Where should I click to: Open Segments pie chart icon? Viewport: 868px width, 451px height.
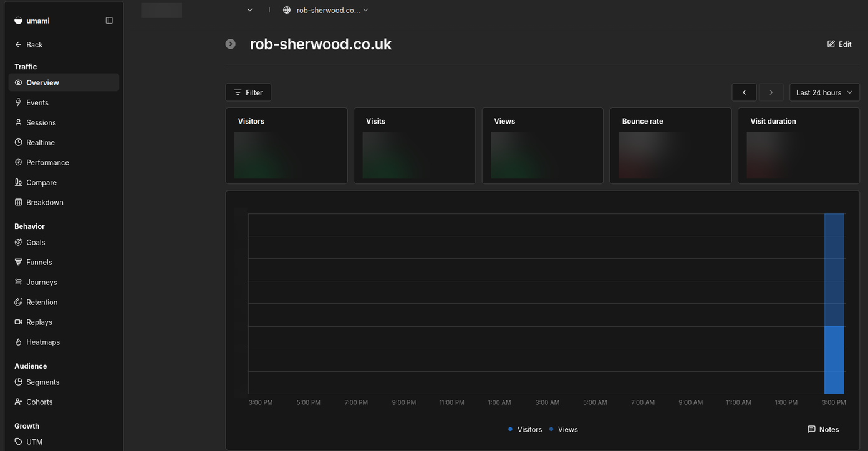point(19,382)
